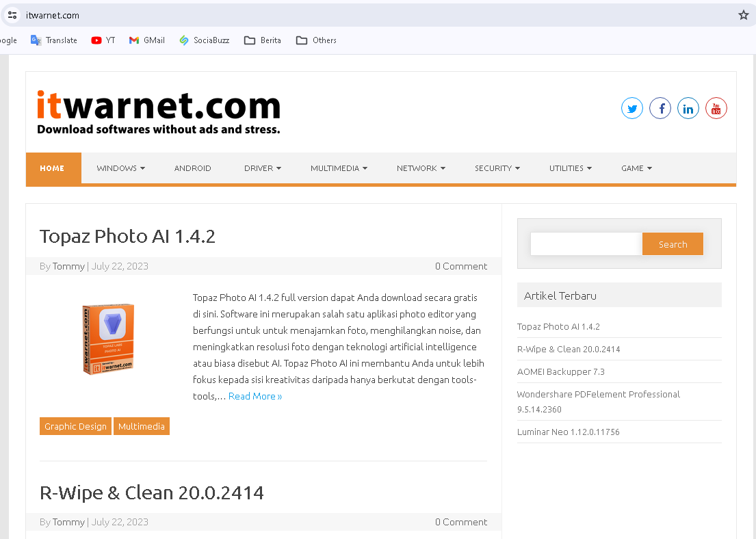
Task: Click the Topaz Photo AI box thumbnail
Action: pos(108,339)
